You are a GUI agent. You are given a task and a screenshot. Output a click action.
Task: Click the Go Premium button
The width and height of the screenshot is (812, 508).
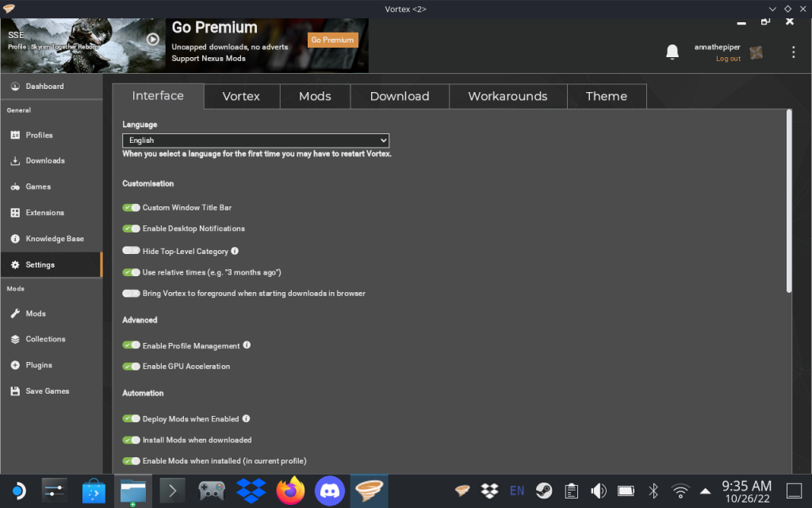tap(332, 40)
